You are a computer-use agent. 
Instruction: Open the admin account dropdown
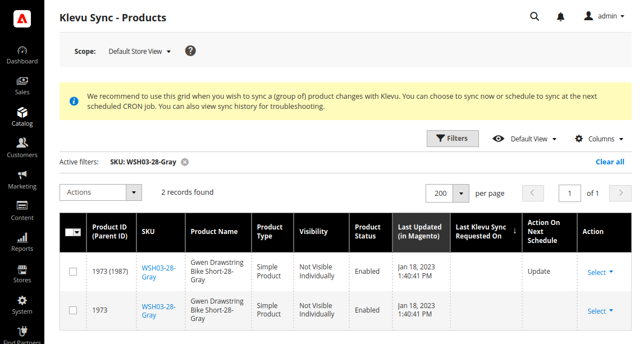tap(605, 16)
